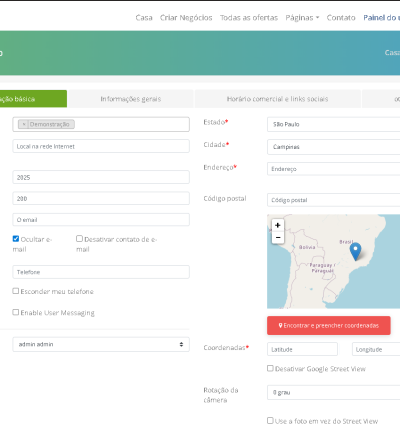Screen dimensions: 400x424
Task: Remove the Demonstração tag
Action: coord(24,124)
